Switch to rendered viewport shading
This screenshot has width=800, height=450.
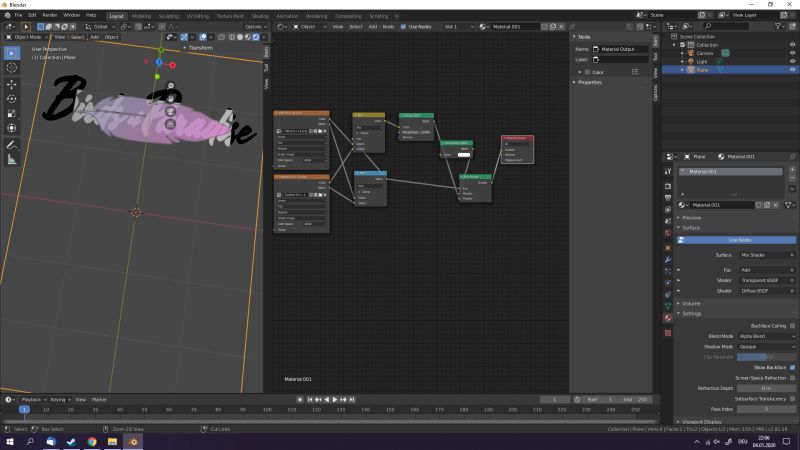pyautogui.click(x=256, y=37)
